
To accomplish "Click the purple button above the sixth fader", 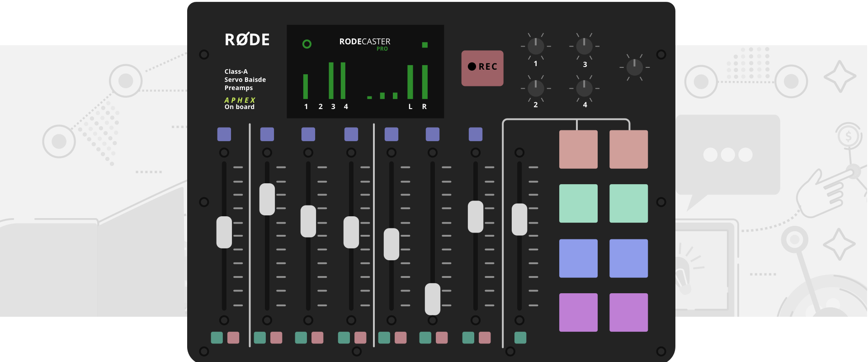I will (433, 134).
